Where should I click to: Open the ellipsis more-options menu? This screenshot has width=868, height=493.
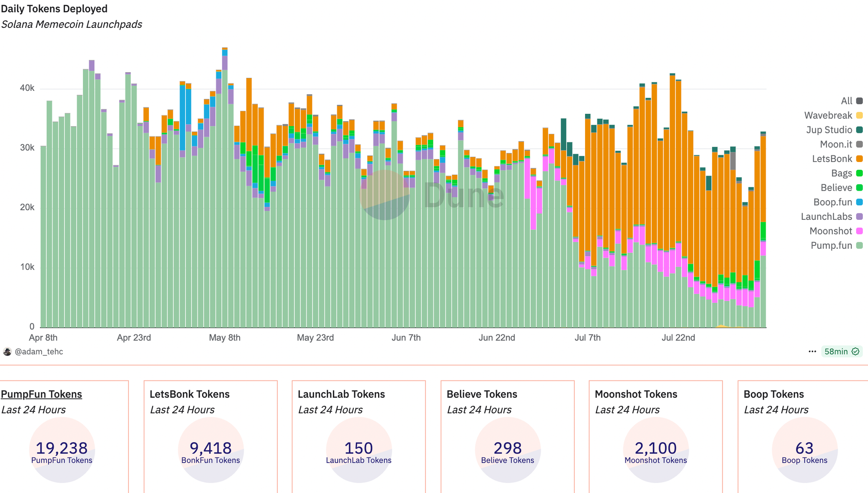[812, 351]
